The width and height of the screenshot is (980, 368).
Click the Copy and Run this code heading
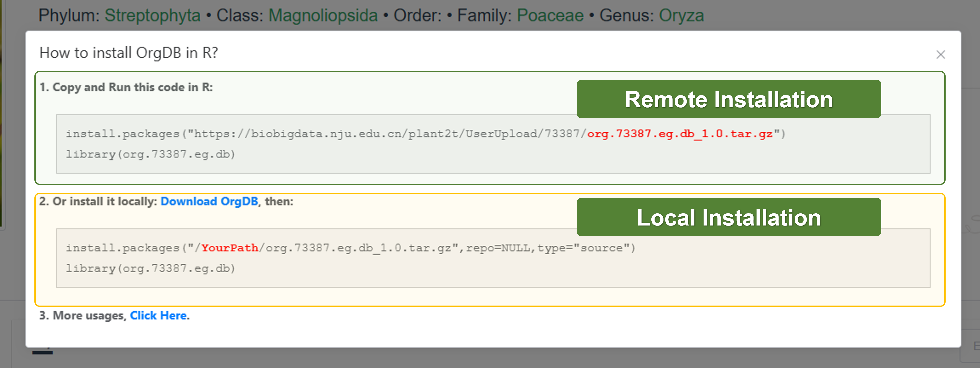pos(126,87)
